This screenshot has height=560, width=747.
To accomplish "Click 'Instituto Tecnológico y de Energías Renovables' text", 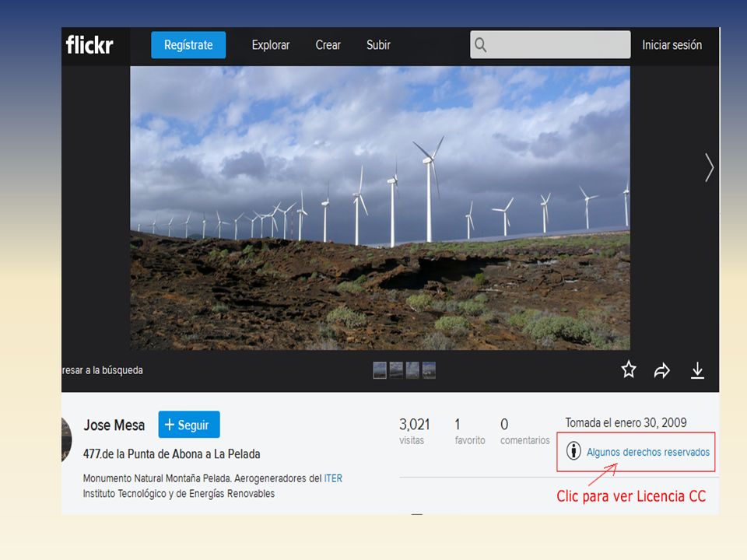I will 179,493.
